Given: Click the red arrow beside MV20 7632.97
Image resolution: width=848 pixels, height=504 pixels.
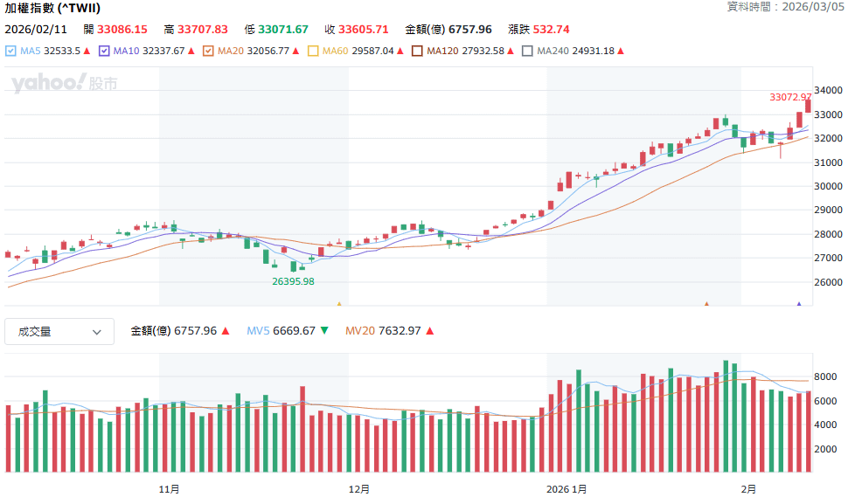Looking at the screenshot, I should point(430,331).
